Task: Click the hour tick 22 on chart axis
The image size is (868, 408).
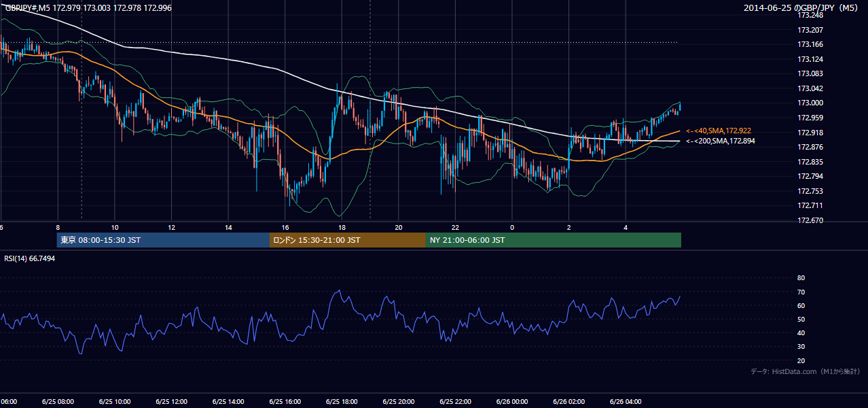Action: (455, 227)
